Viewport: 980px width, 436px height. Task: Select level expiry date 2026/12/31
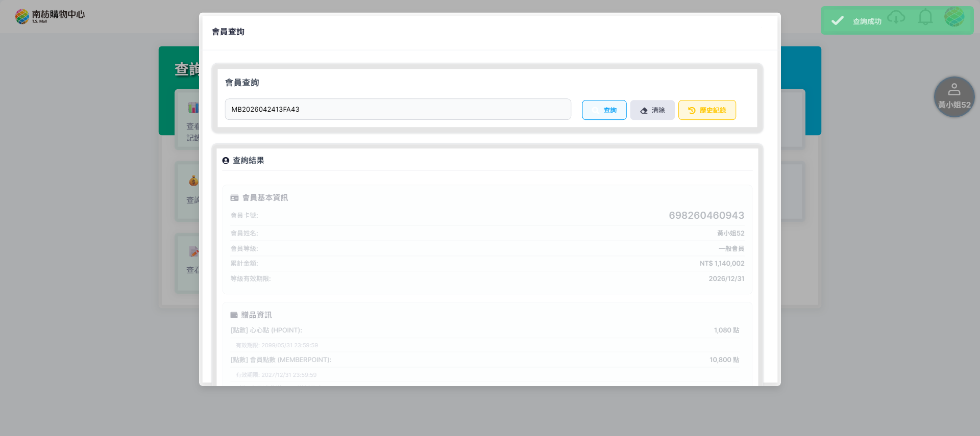pyautogui.click(x=726, y=279)
